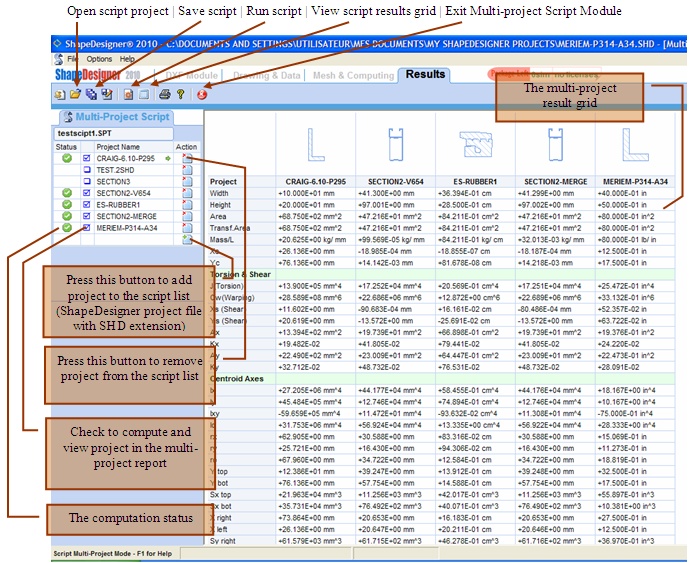Uncheck the ES-RUBBER1 project checkbox

(x=87, y=204)
